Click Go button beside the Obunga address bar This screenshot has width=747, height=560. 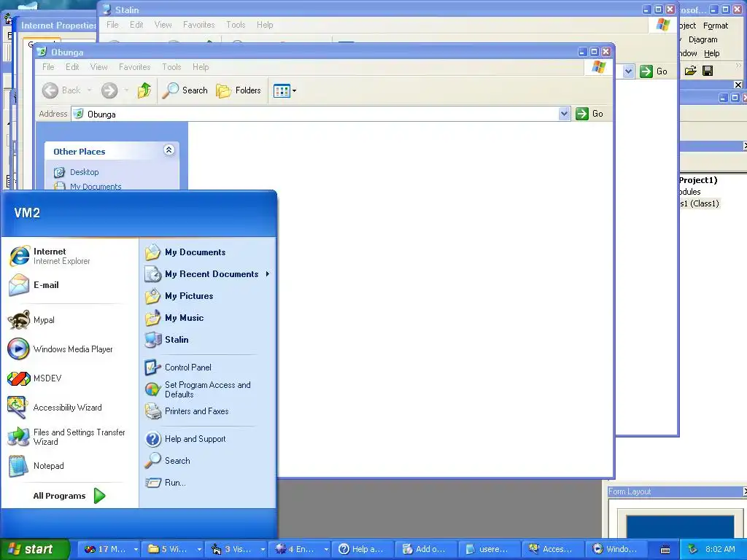coord(589,114)
